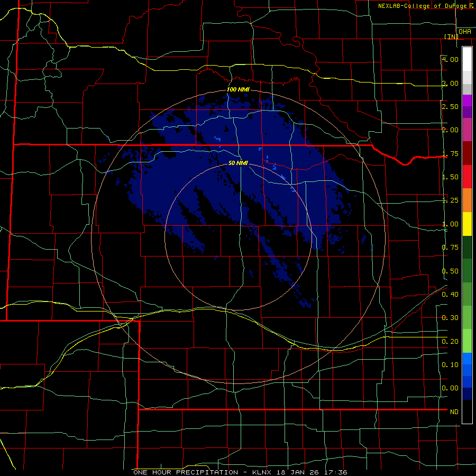
Task: Click the KLNX station identifier
Action: (262, 472)
